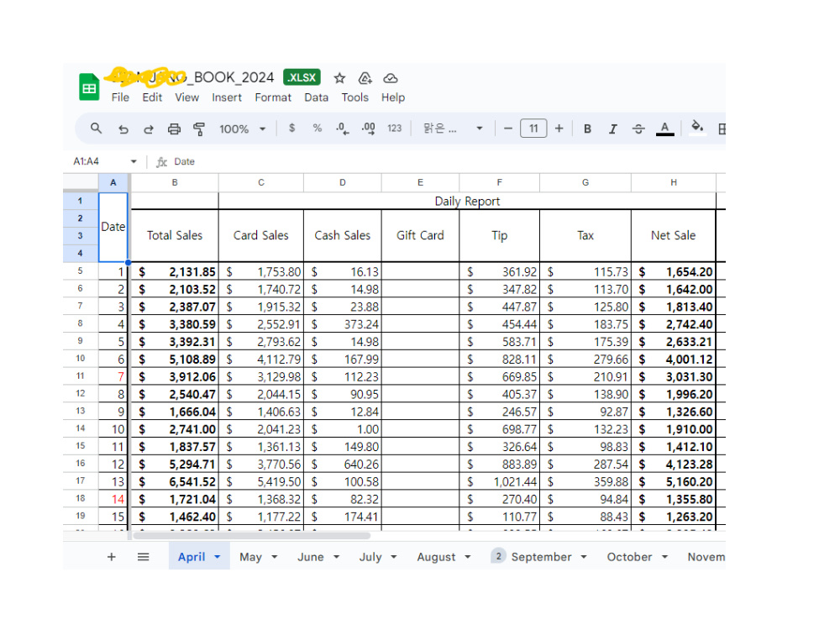The width and height of the screenshot is (840, 630).
Task: Format cells as currency
Action: [291, 128]
